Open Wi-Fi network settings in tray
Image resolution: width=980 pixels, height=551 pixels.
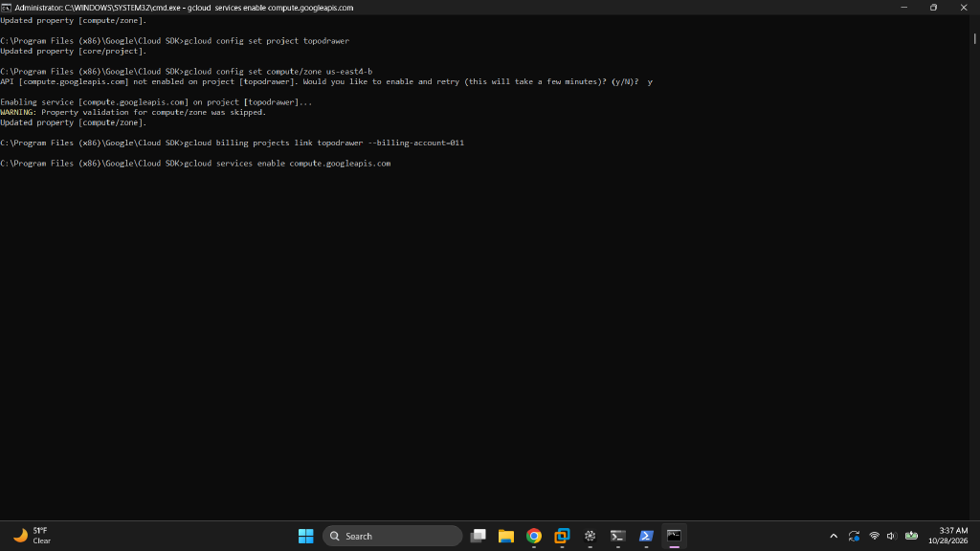click(x=875, y=536)
